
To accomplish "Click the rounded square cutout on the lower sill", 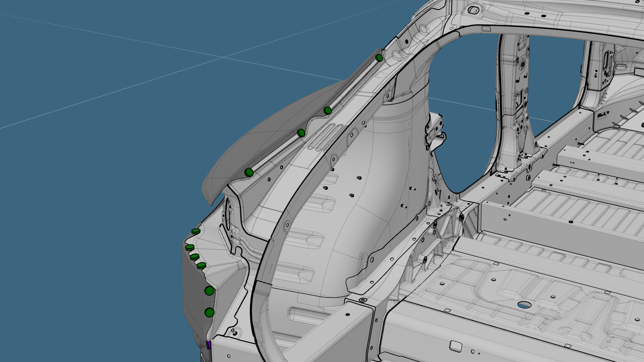I will click(456, 346).
